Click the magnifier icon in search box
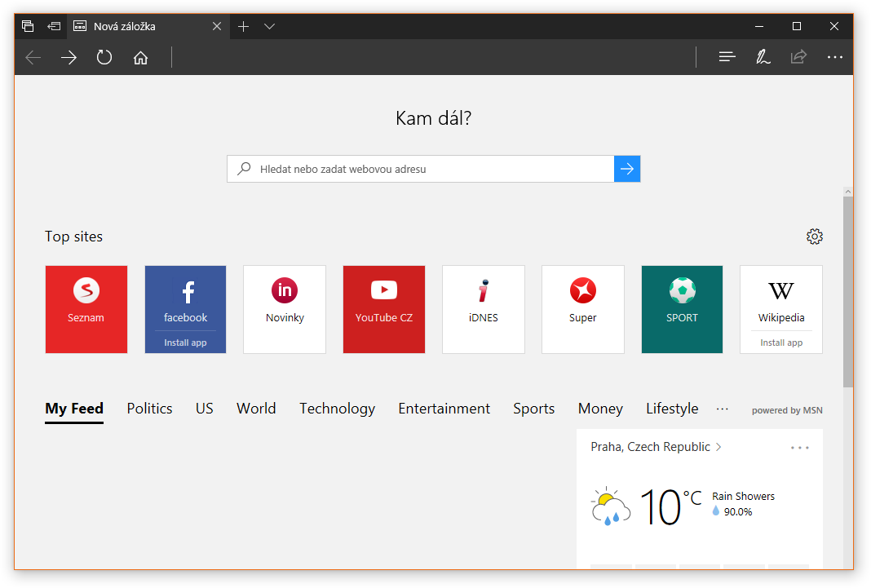Viewport: 871px width, 588px height. [244, 169]
